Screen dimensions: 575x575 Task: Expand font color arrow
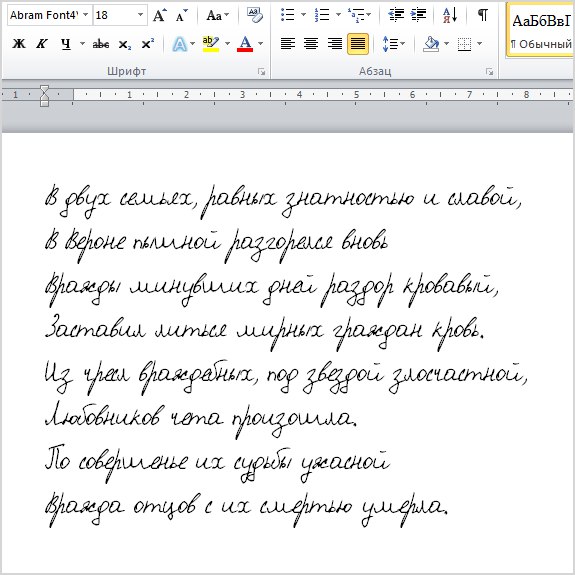(260, 44)
